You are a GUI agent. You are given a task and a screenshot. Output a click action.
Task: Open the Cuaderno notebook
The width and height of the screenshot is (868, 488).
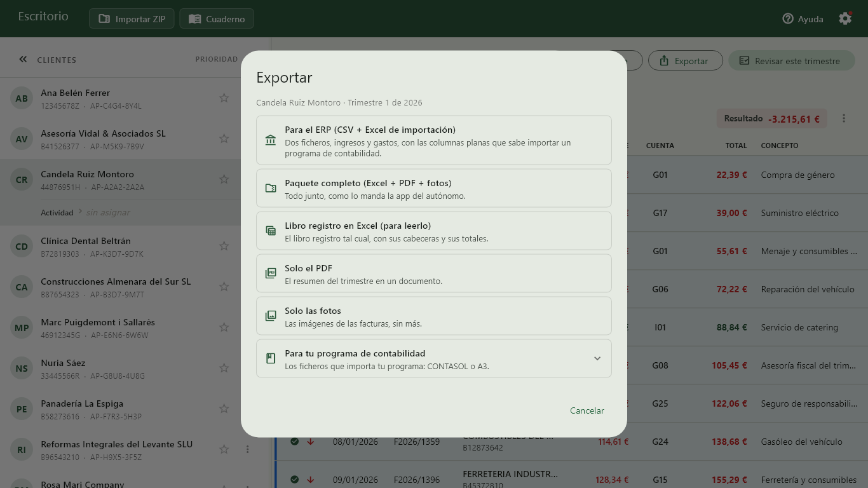217,19
